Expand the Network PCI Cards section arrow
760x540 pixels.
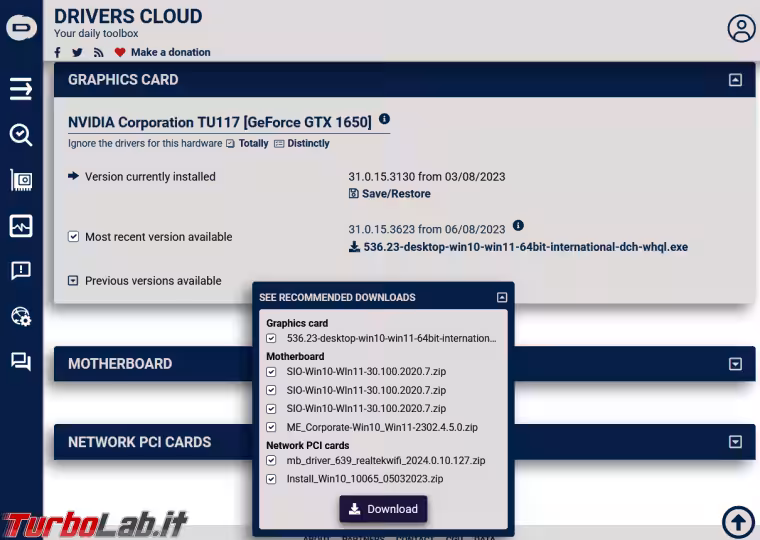[735, 442]
